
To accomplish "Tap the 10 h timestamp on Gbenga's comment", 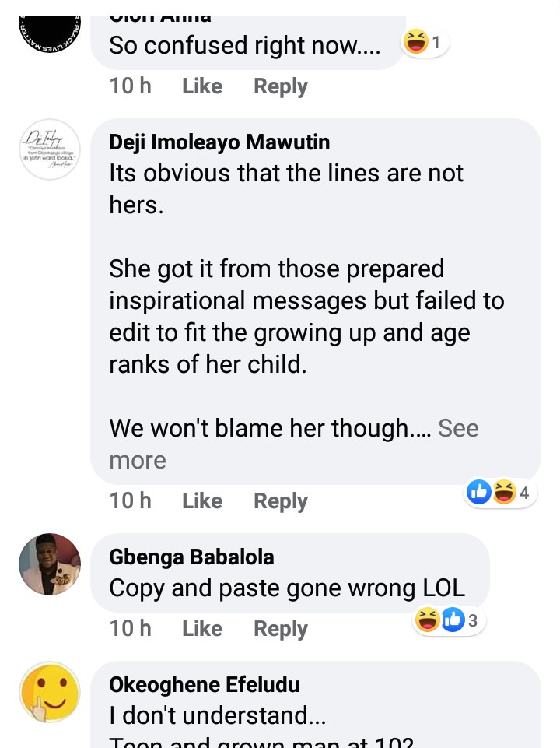I will tap(131, 629).
